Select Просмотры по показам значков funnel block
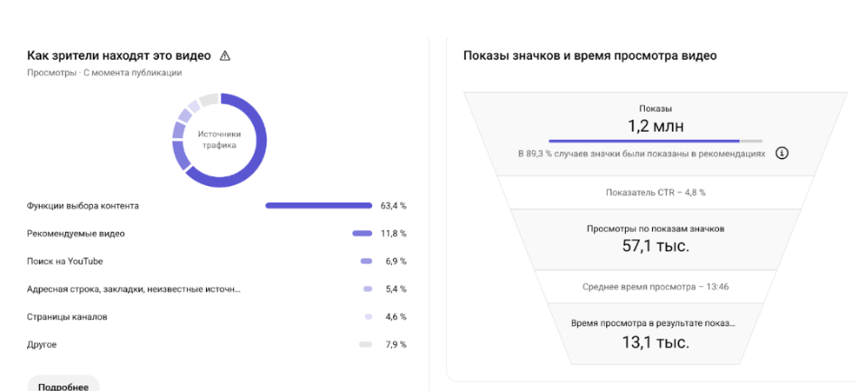The width and height of the screenshot is (868, 391). (x=655, y=237)
